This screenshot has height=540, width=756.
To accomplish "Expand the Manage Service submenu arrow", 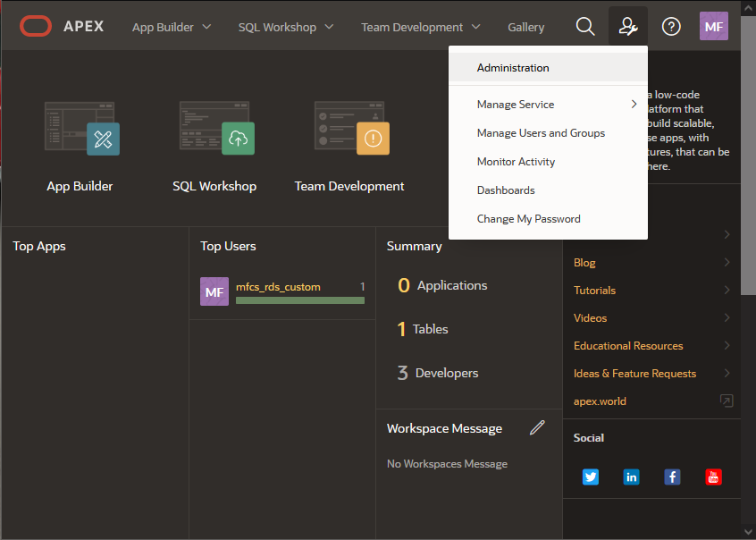I will coord(634,105).
